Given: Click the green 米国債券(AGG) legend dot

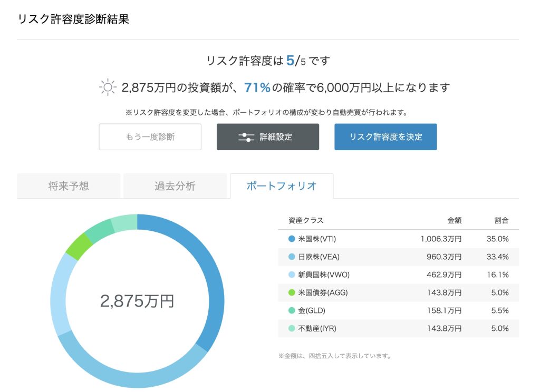Looking at the screenshot, I should 292,293.
